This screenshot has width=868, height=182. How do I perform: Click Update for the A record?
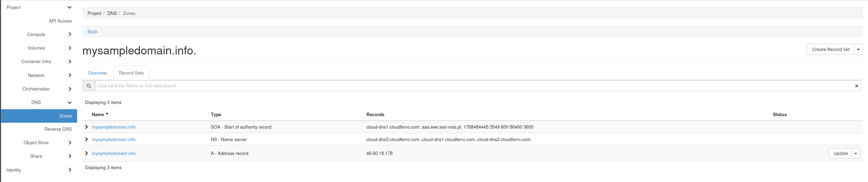pyautogui.click(x=840, y=154)
